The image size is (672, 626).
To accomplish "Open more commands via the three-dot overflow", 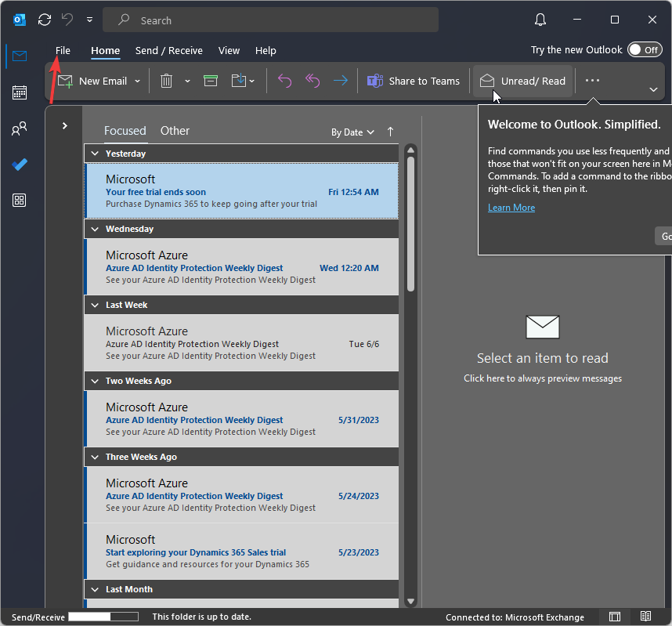I will 592,81.
